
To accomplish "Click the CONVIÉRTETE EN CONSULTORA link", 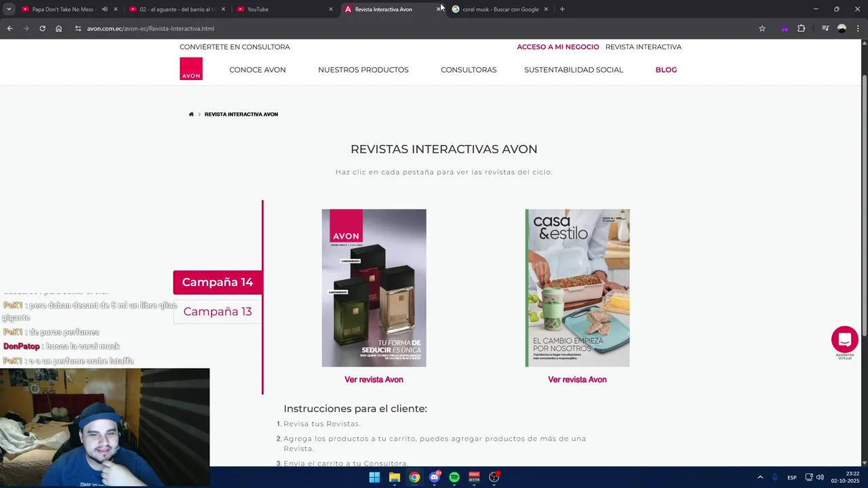I will [x=235, y=47].
